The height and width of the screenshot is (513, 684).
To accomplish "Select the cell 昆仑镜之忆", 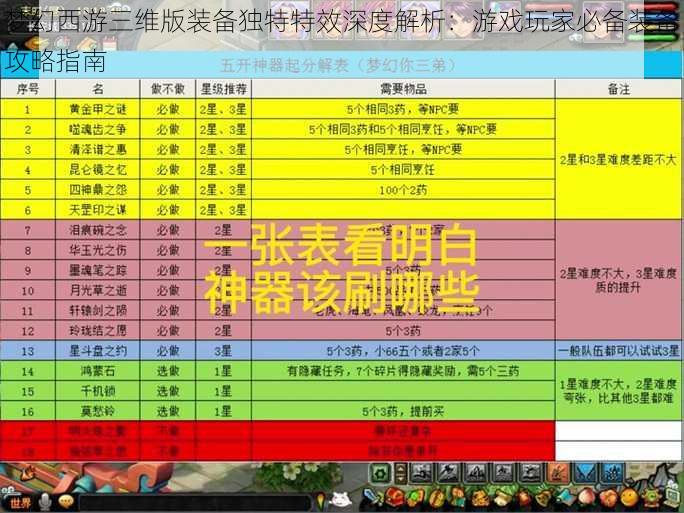I will coord(98,169).
